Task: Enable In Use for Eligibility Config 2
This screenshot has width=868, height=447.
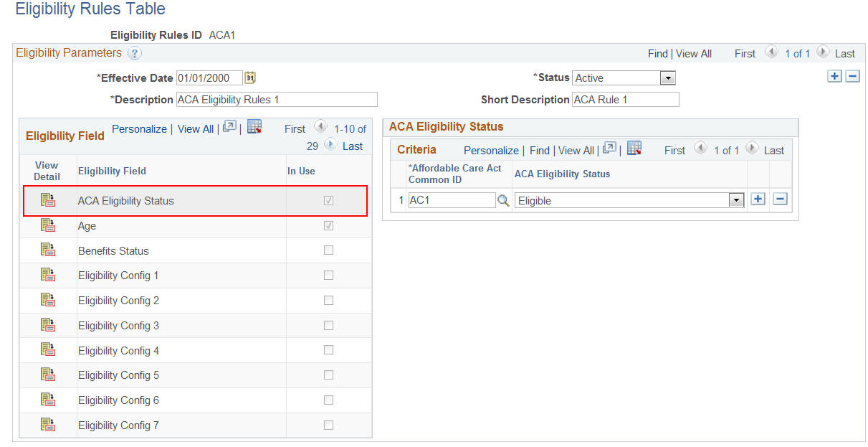Action: pyautogui.click(x=328, y=300)
